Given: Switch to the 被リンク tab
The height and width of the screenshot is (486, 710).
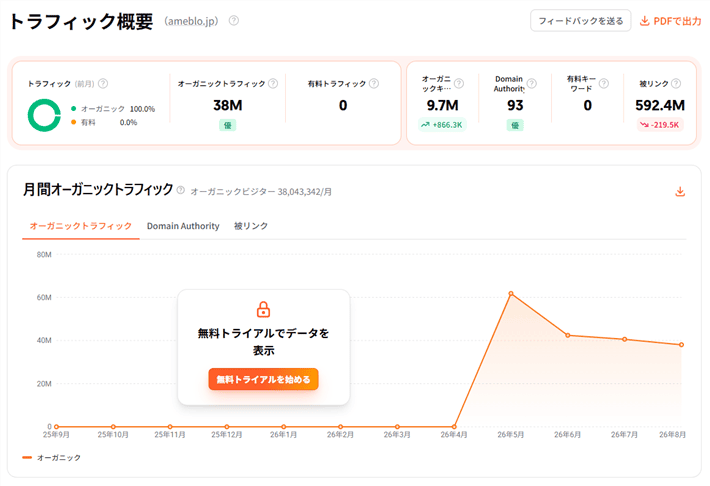Looking at the screenshot, I should click(251, 226).
